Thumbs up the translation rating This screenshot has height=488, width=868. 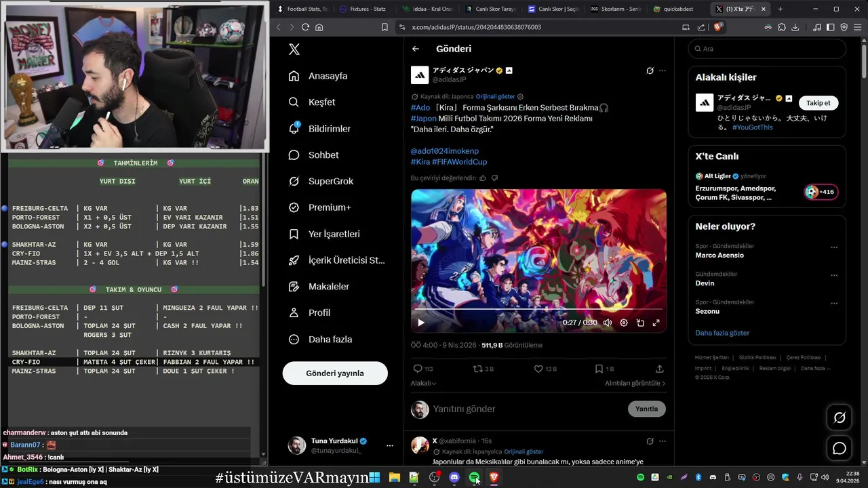click(x=483, y=178)
